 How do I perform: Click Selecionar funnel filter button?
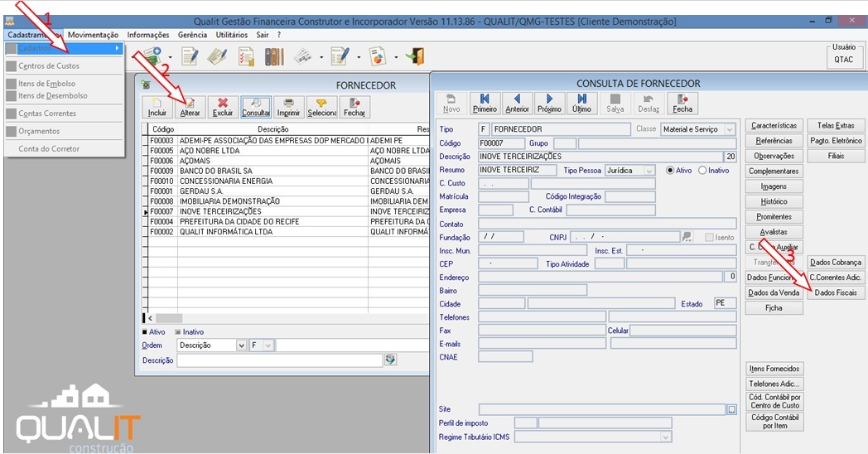321,108
